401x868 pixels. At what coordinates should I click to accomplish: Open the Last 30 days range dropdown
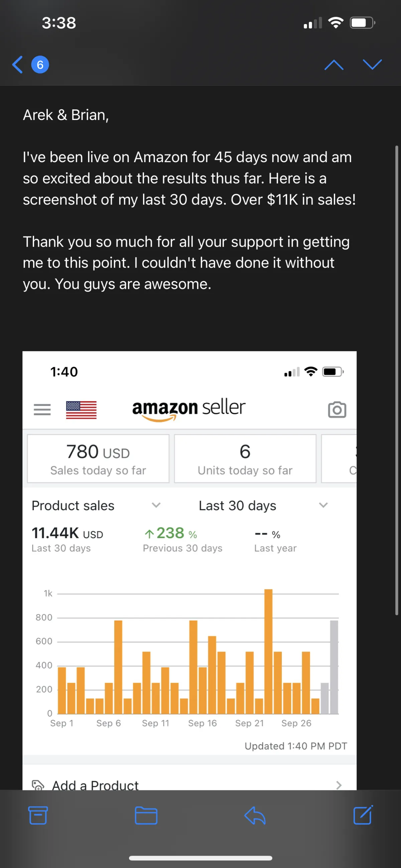click(x=323, y=505)
